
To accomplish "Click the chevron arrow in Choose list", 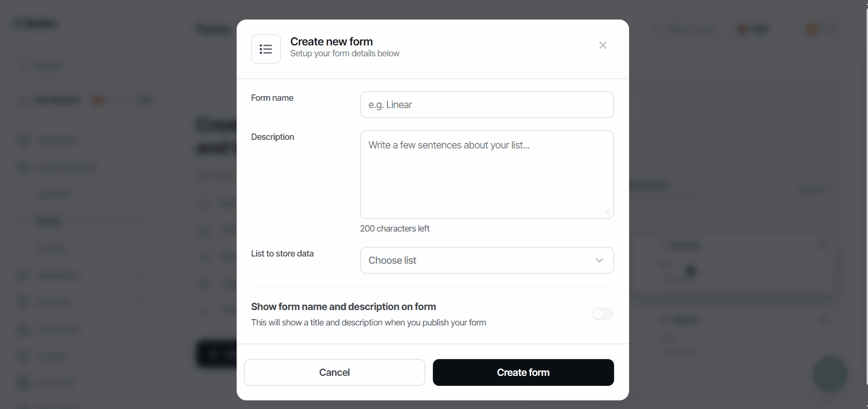I will (x=599, y=260).
